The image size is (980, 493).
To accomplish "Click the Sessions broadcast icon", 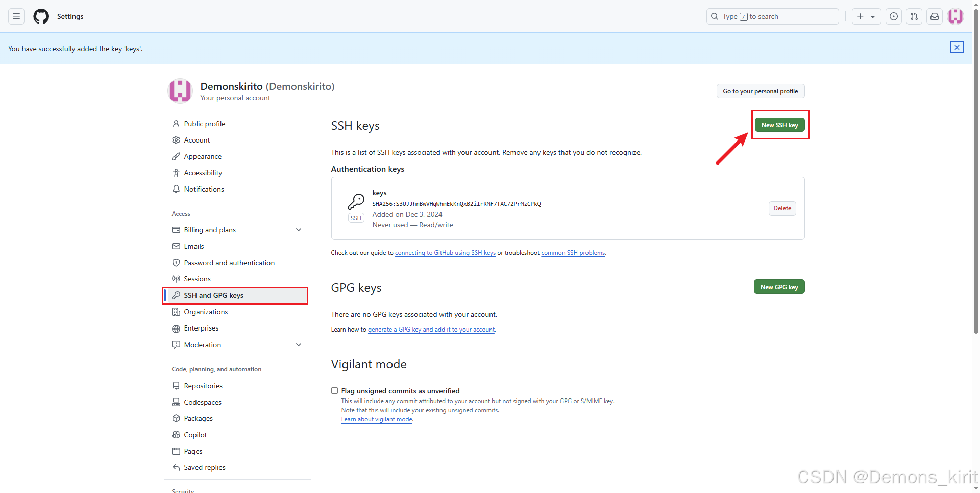I will 176,279.
